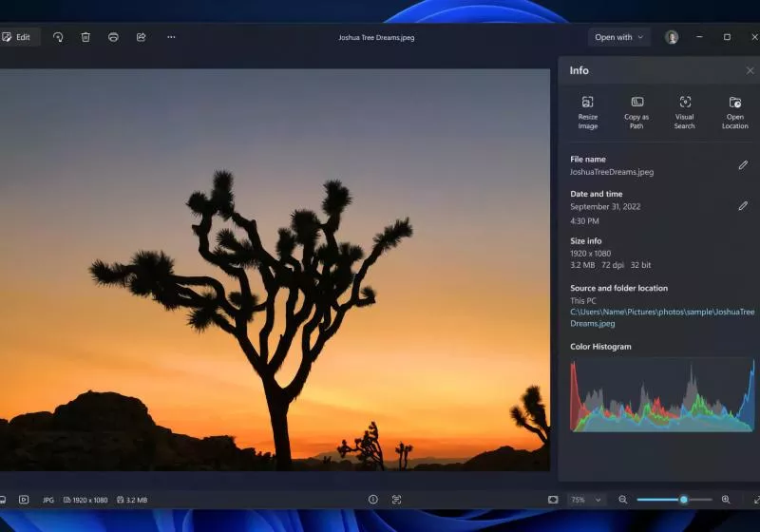Click the 32 bit value in Size info

coord(640,265)
